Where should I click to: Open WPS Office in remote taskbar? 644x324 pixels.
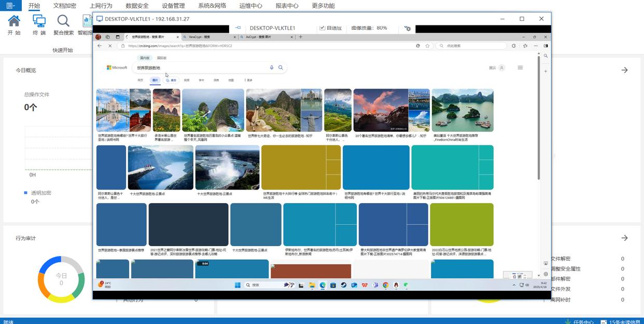(x=365, y=285)
